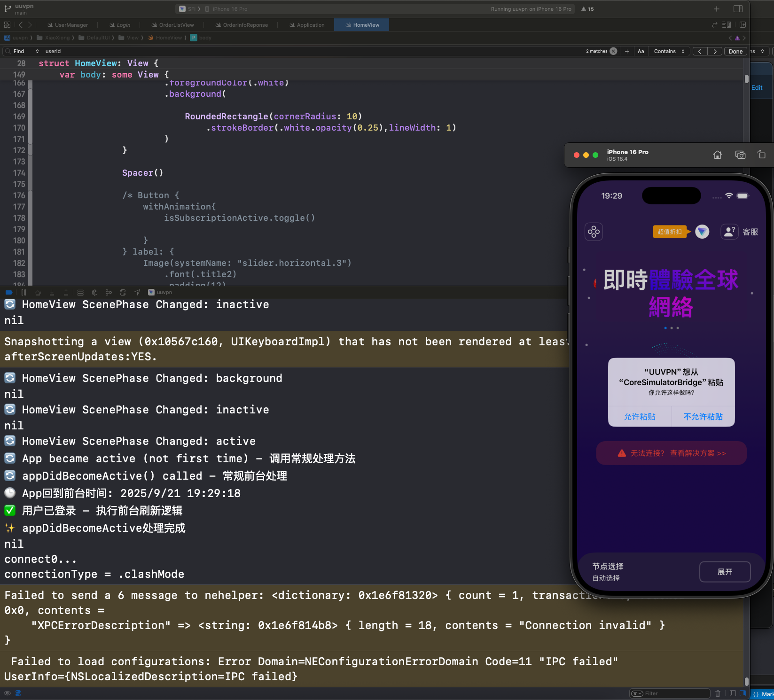The width and height of the screenshot is (774, 700).
Task: Clear the find search text
Action: (613, 51)
